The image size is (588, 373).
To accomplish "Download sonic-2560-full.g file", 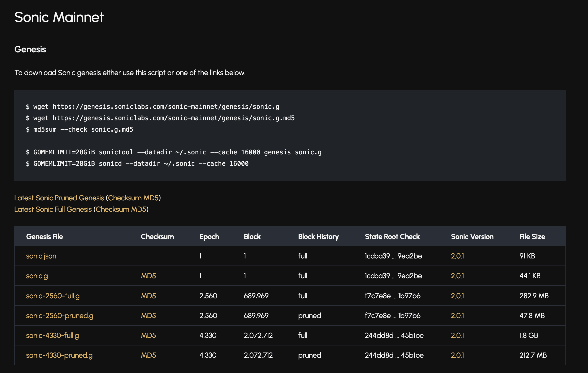I will 53,296.
